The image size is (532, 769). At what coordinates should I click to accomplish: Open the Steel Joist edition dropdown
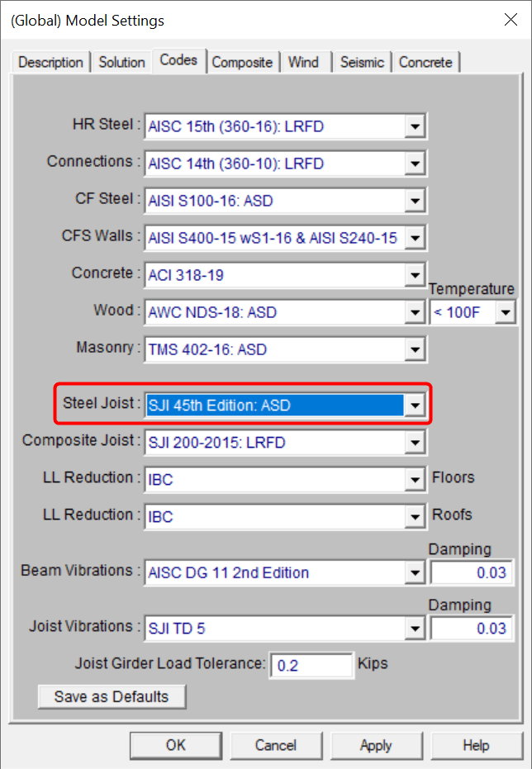pos(415,406)
